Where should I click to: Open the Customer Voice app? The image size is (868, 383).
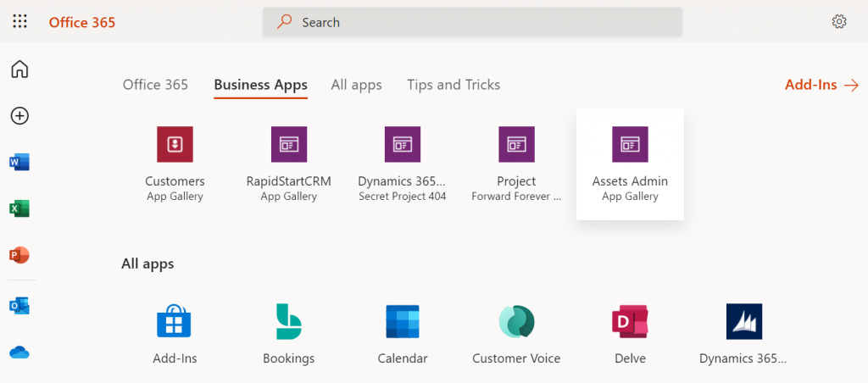pyautogui.click(x=516, y=334)
